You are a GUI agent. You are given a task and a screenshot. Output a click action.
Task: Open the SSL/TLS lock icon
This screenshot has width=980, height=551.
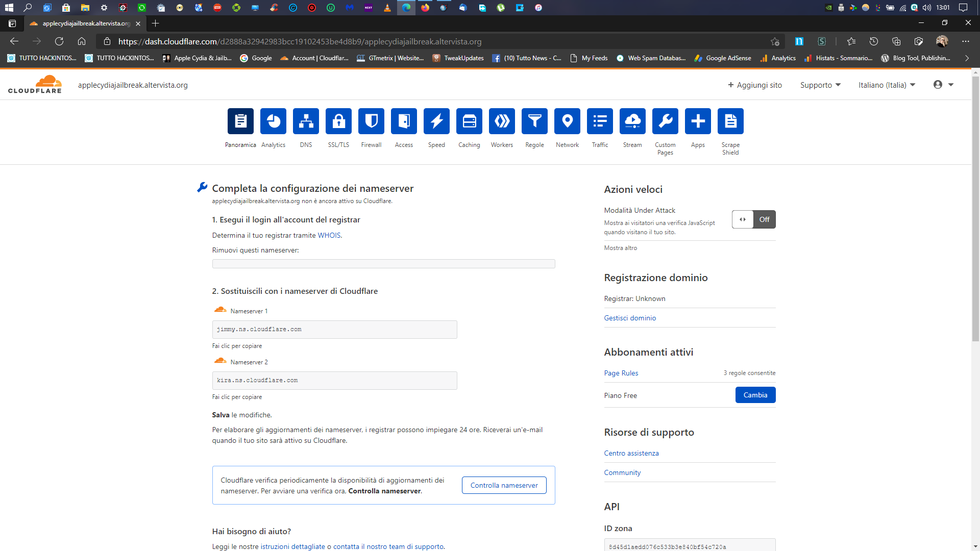(338, 121)
